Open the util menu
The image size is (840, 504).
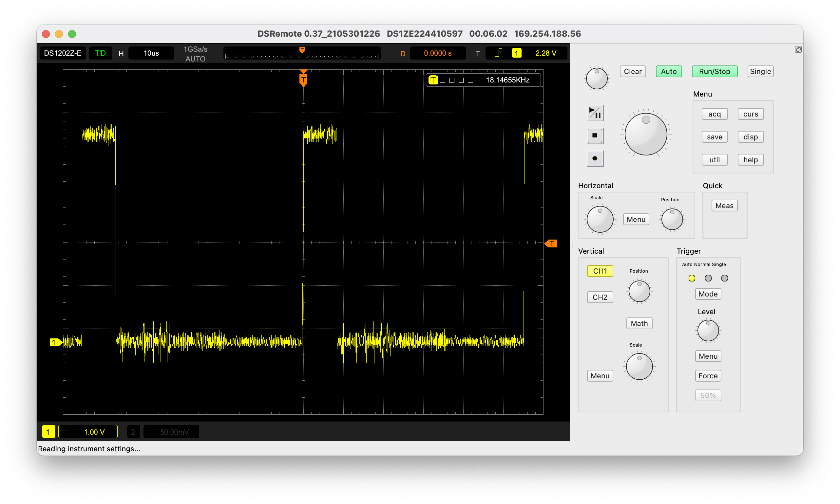(715, 160)
